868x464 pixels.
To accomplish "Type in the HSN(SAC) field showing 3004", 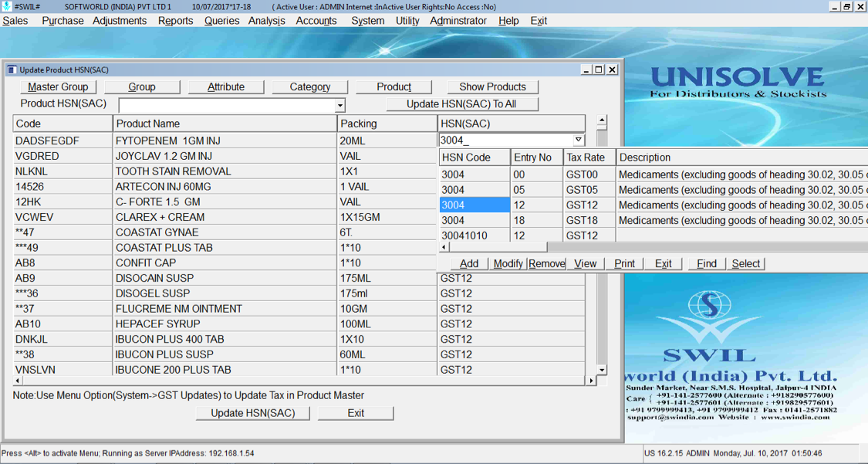I will [x=505, y=141].
